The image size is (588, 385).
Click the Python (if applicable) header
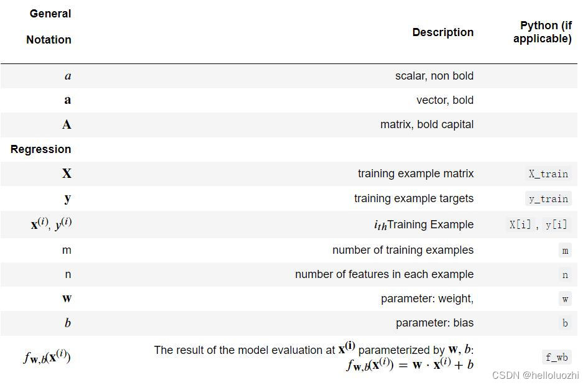pyautogui.click(x=542, y=32)
